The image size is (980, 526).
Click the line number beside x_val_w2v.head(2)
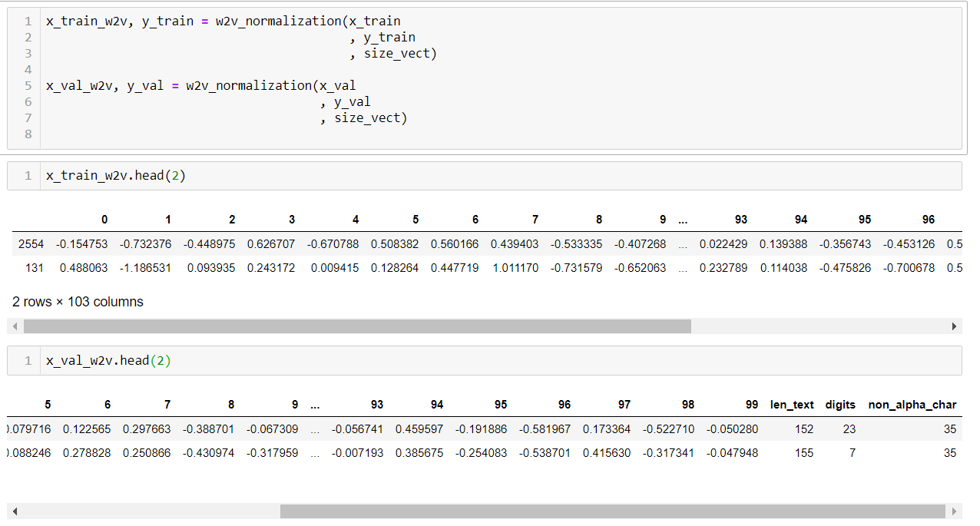pyautogui.click(x=28, y=360)
